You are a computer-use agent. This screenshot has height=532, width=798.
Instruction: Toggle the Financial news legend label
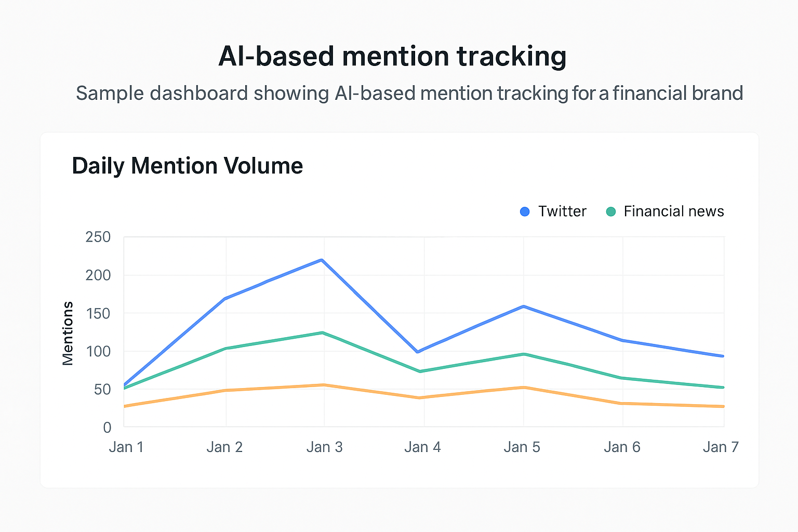[x=673, y=211]
